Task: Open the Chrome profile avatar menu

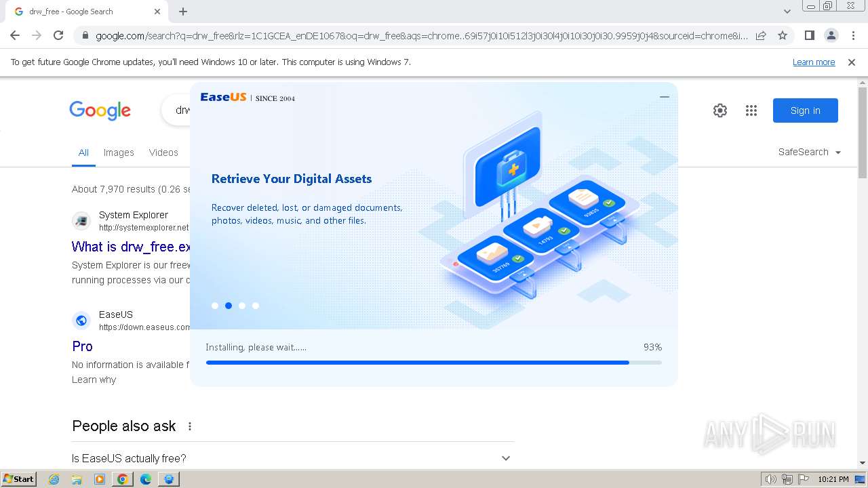Action: point(831,35)
